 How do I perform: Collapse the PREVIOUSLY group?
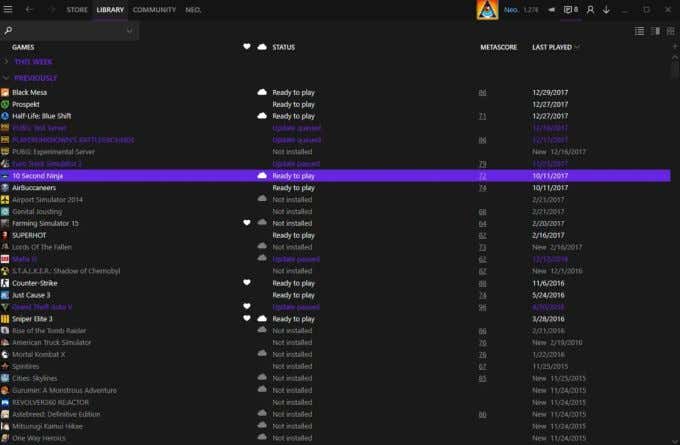coord(35,78)
